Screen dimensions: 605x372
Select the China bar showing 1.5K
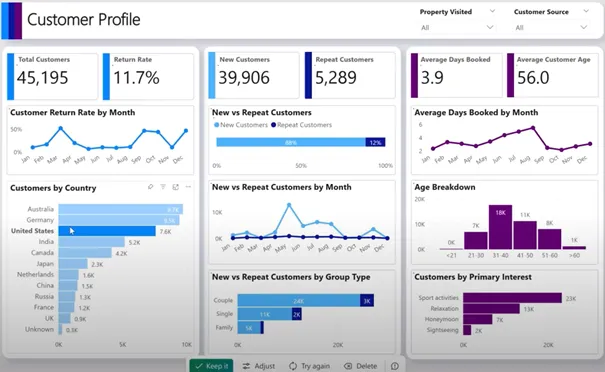coord(68,286)
